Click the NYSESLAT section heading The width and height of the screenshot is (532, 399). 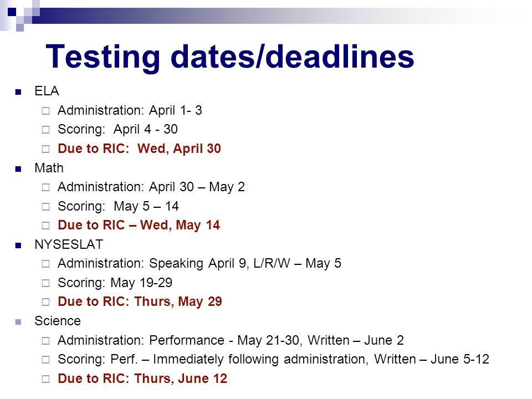coord(69,244)
